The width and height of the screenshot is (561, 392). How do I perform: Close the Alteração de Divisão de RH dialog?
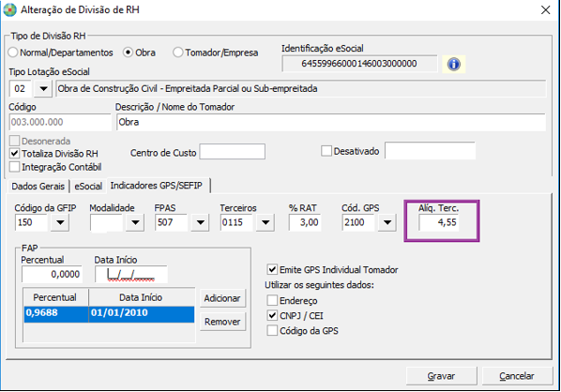[545, 10]
